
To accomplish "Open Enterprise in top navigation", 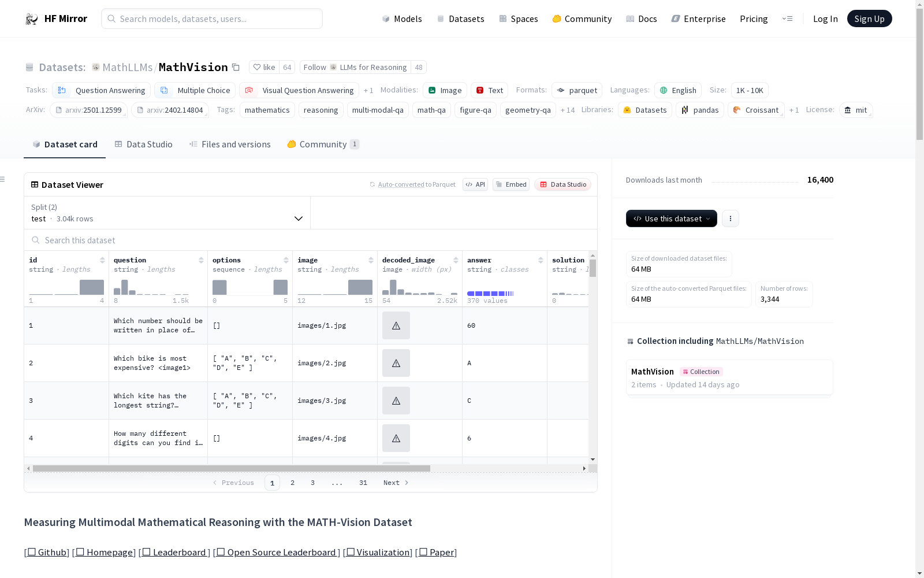I will 698,18.
